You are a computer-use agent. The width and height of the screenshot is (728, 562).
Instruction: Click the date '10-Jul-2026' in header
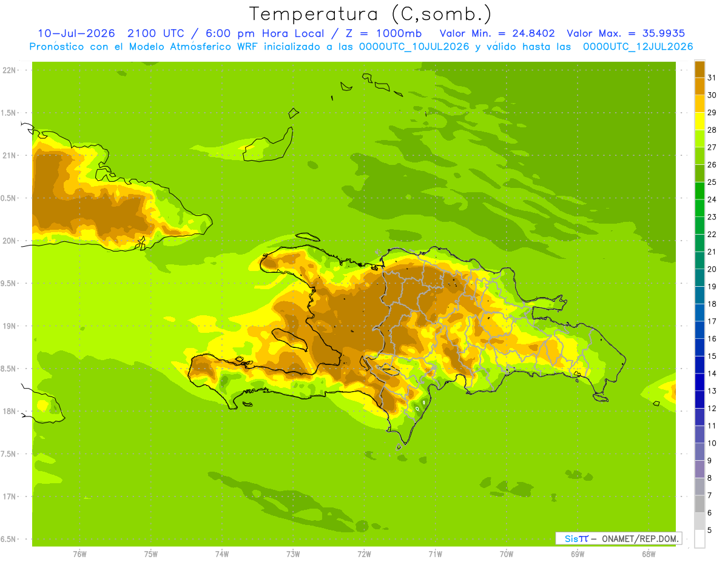pos(76,33)
